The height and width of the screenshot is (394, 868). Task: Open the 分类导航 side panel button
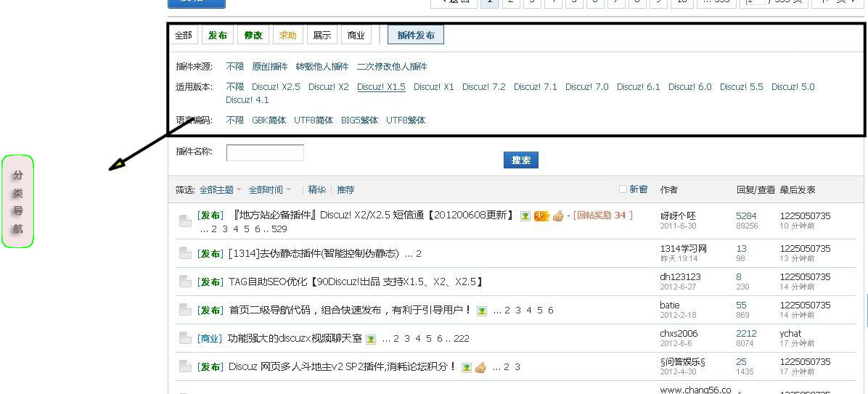(x=17, y=202)
